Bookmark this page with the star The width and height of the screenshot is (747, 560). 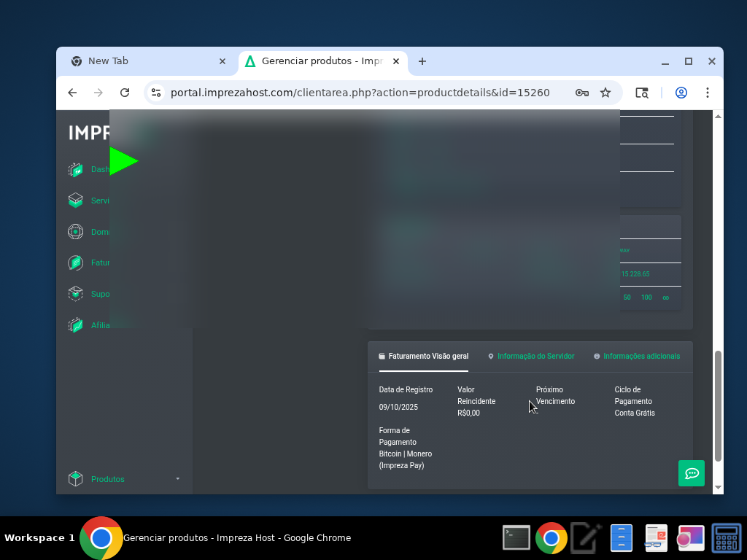point(605,93)
